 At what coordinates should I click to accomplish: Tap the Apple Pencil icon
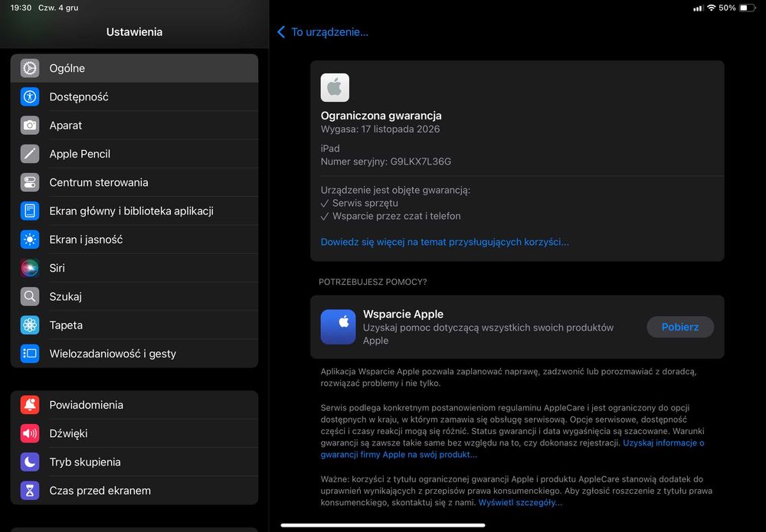click(30, 154)
